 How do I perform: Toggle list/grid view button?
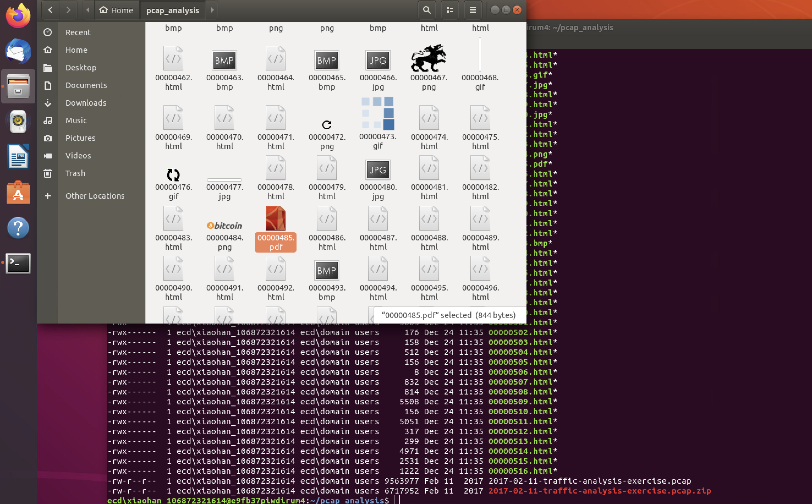click(x=450, y=10)
